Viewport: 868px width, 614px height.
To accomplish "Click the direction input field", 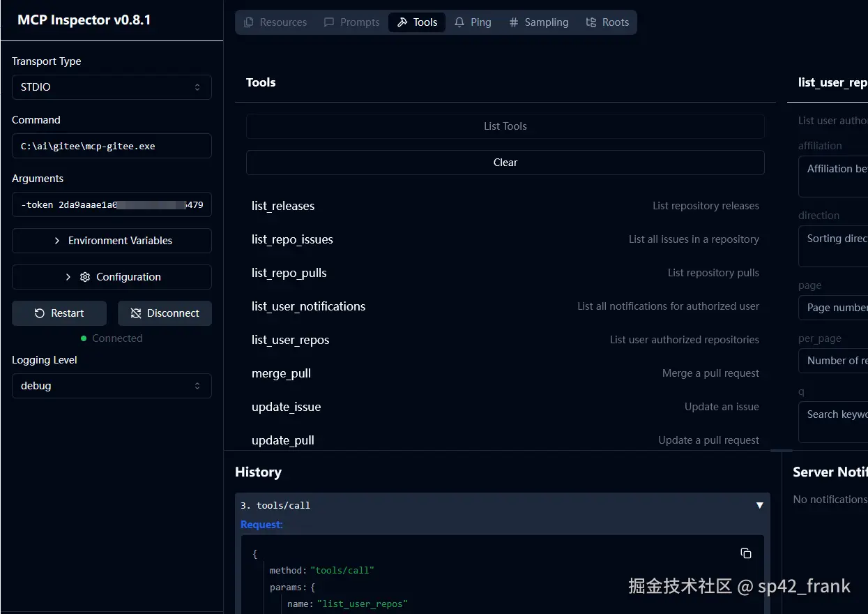I will coord(833,246).
